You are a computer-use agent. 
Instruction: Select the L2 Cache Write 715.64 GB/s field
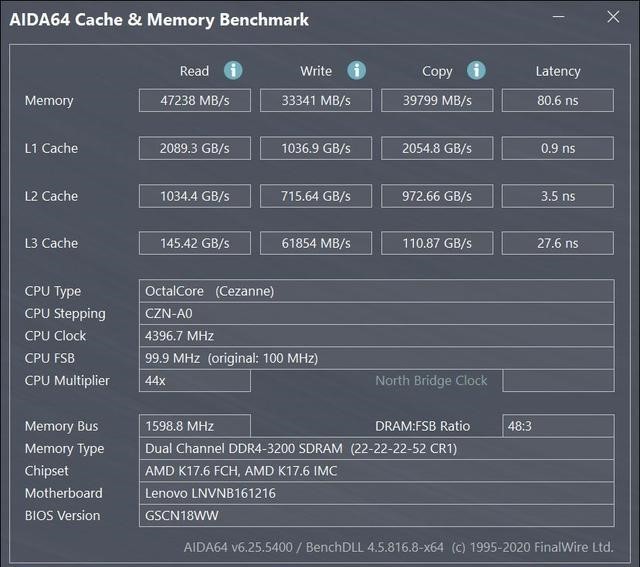pyautogui.click(x=316, y=196)
